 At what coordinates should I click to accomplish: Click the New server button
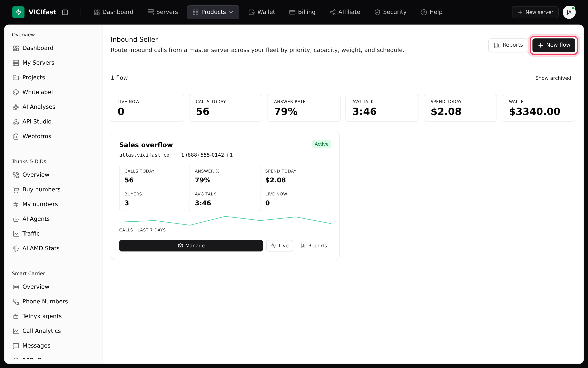click(x=535, y=12)
